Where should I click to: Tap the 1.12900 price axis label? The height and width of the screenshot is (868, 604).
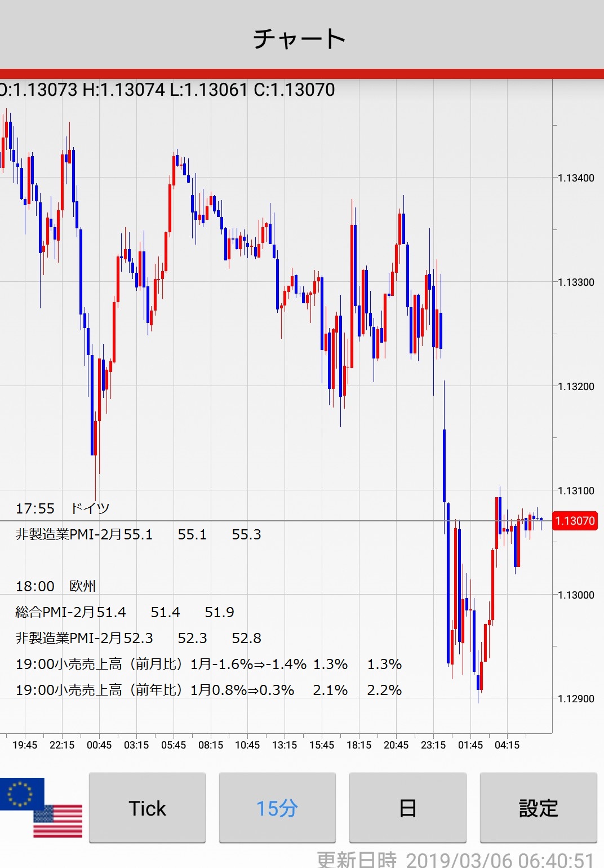576,699
